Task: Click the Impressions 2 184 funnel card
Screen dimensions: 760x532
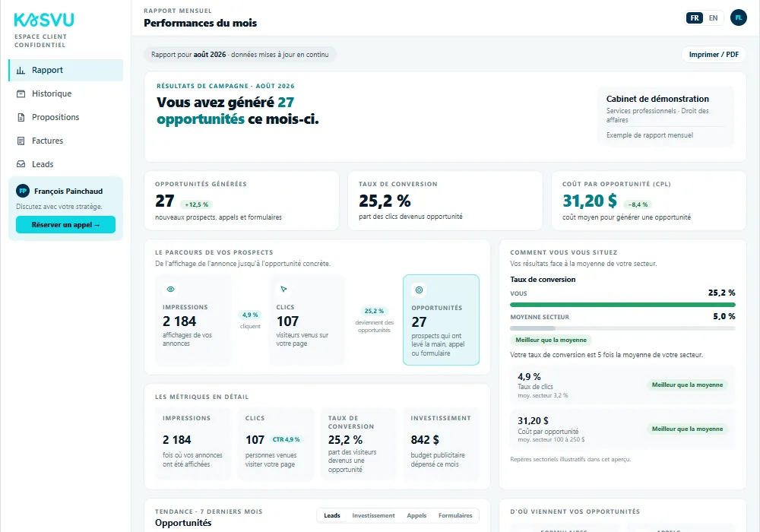Action: [193, 320]
